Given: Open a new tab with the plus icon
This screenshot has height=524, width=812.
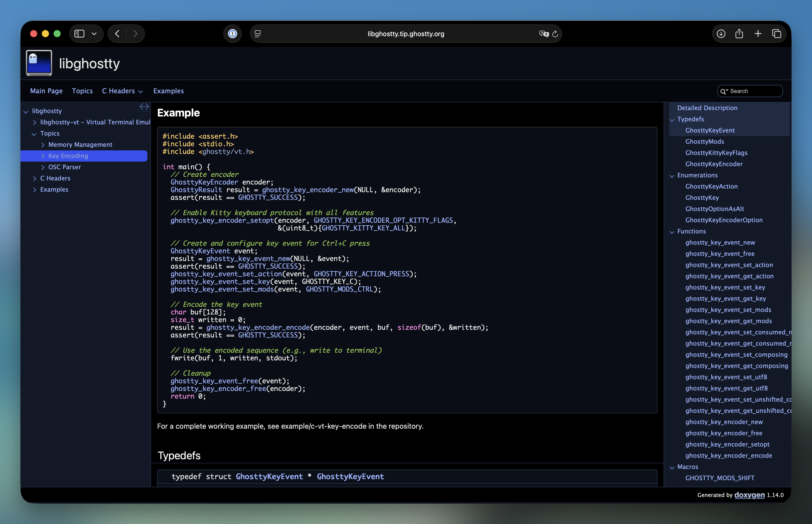Looking at the screenshot, I should 758,34.
